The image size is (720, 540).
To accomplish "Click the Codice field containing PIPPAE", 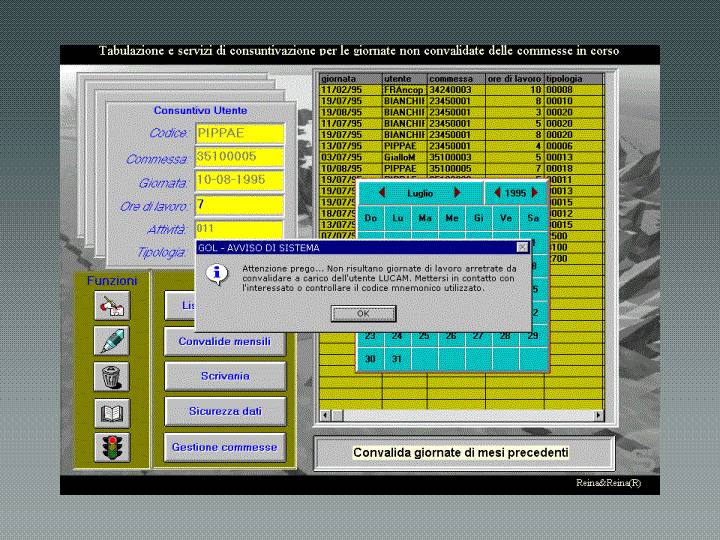I will point(240,133).
